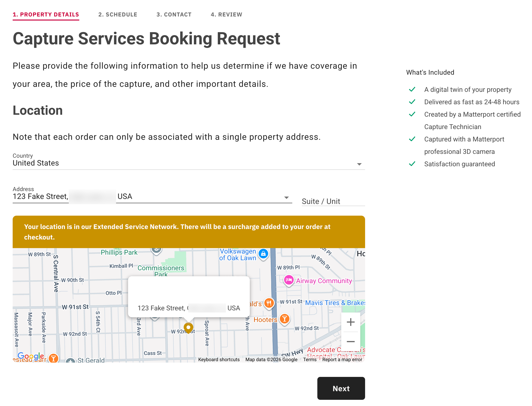Click the Volkswagen of Oak Lawn shopping marker
The image size is (532, 406).
coord(263,254)
